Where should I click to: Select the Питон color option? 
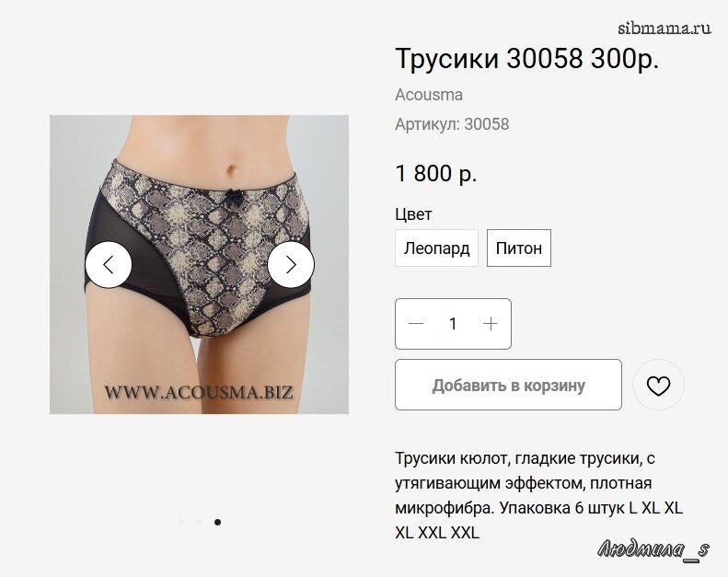tap(518, 248)
